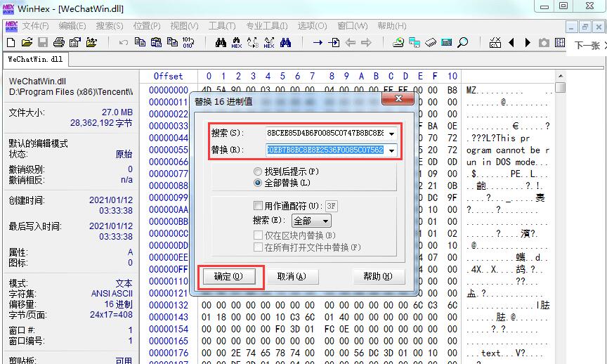This screenshot has width=607, height=364.
Task: Click the Find hex values icon
Action: tap(237, 43)
